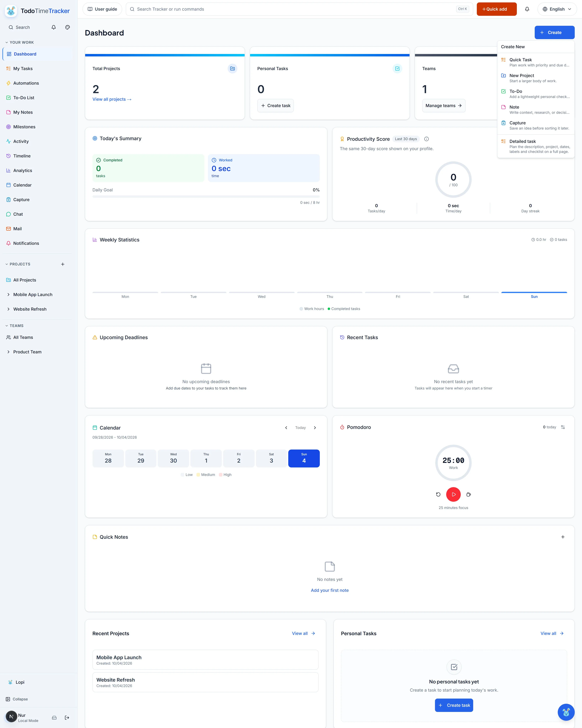The image size is (582, 728).
Task: Expand the Product Team tree item
Action: 8,352
